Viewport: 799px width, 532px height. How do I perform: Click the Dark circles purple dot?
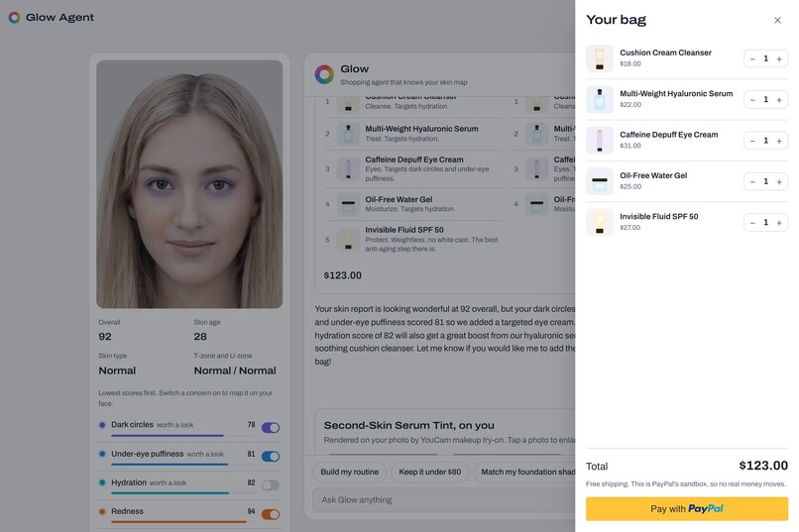[x=102, y=425]
